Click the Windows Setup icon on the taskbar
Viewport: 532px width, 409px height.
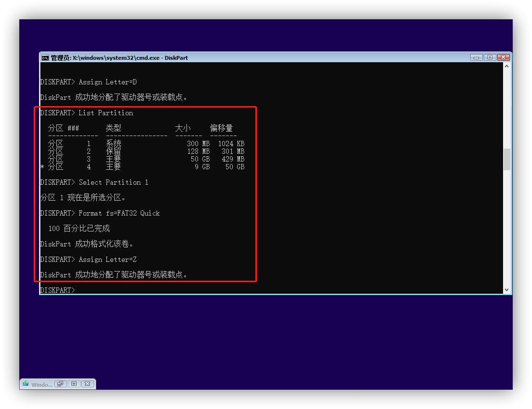25,384
